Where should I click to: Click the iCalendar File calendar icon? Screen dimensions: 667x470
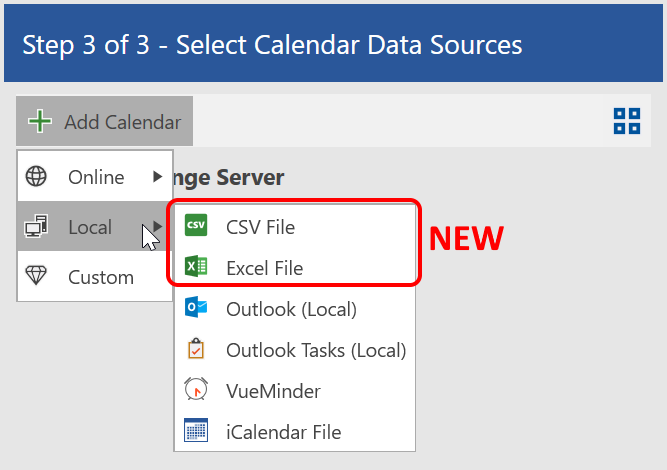point(196,431)
